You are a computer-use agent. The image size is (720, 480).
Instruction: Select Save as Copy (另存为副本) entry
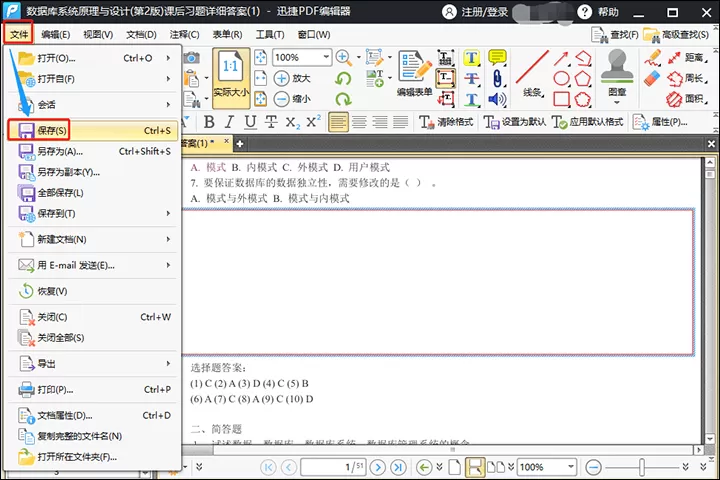click(x=92, y=172)
